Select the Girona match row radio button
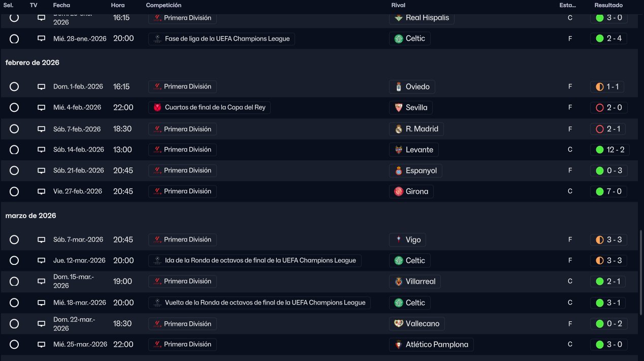The image size is (644, 361). tap(14, 192)
